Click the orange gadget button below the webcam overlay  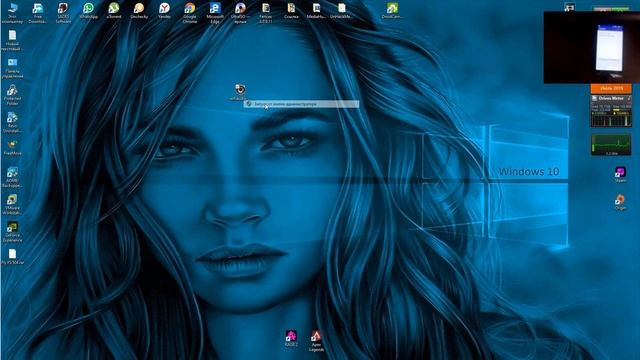coord(611,88)
